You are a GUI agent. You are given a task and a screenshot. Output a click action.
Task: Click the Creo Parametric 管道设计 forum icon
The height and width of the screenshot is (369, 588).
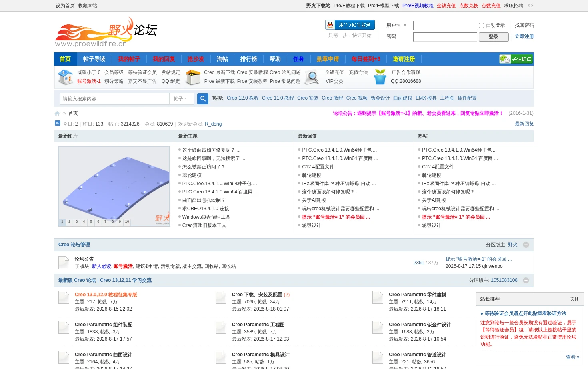click(378, 357)
